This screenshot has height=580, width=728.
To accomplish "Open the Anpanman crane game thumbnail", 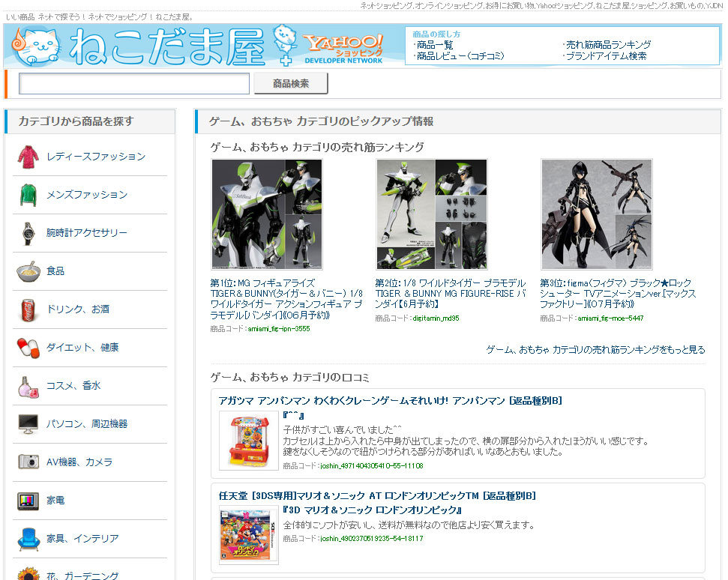I will pyautogui.click(x=249, y=441).
